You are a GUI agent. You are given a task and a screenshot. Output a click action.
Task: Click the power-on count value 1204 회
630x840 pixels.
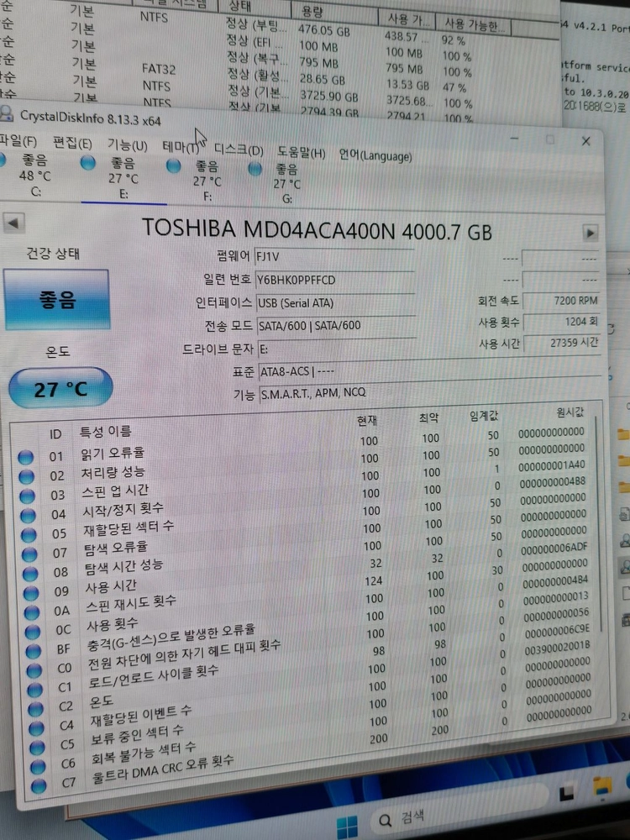pyautogui.click(x=561, y=322)
